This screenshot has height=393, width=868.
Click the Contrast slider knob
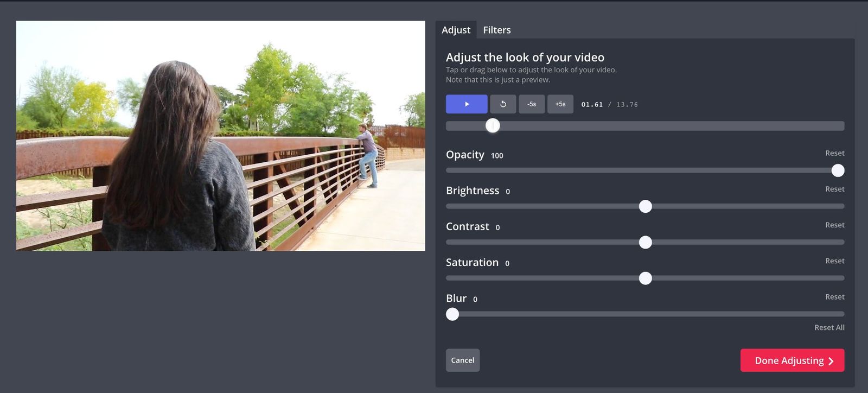click(x=645, y=242)
